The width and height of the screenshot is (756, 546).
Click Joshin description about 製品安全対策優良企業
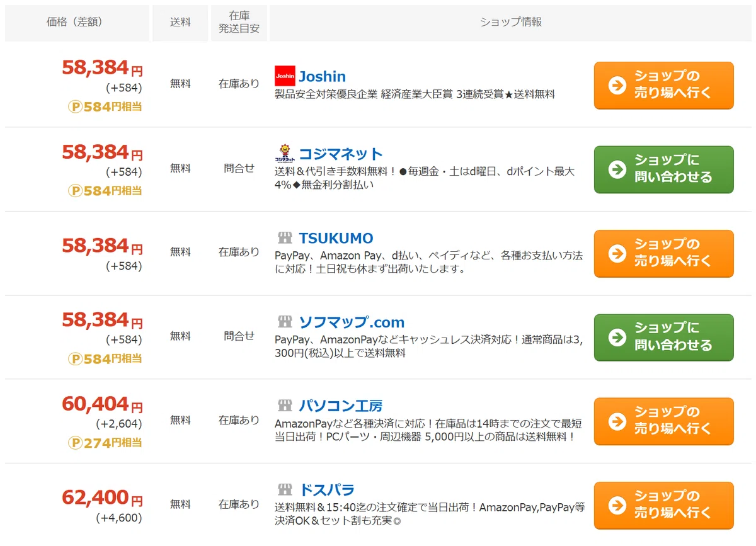point(415,94)
